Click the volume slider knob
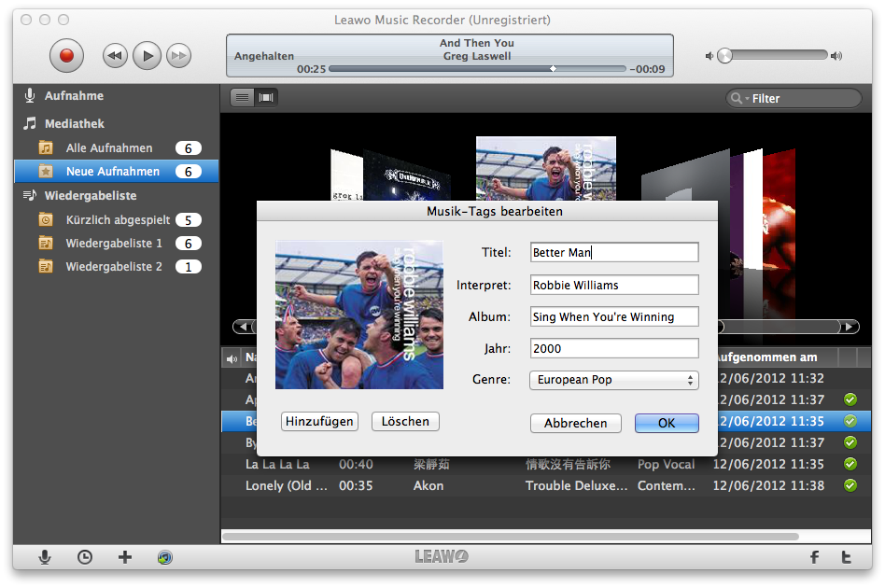Screen dimensions: 885x588 [725, 56]
